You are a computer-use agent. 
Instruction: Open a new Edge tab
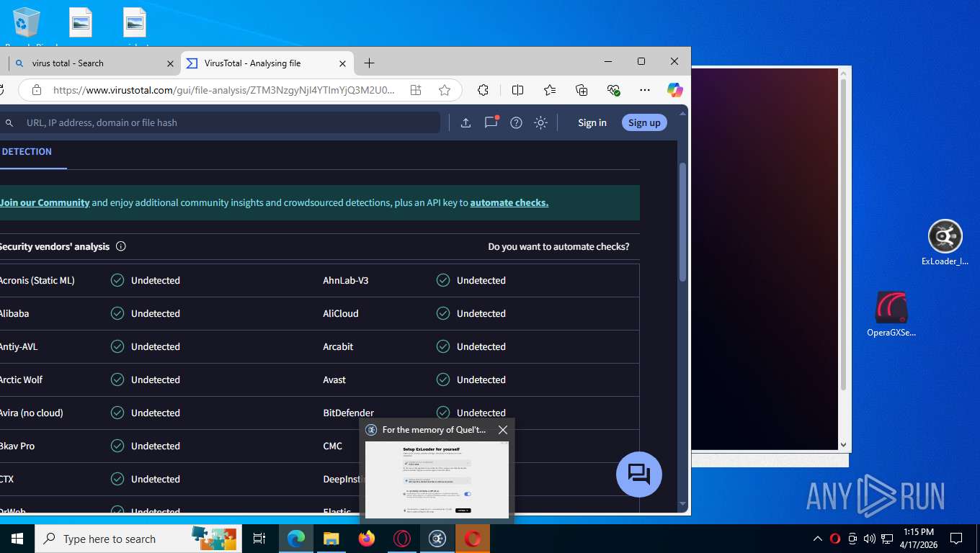[369, 63]
